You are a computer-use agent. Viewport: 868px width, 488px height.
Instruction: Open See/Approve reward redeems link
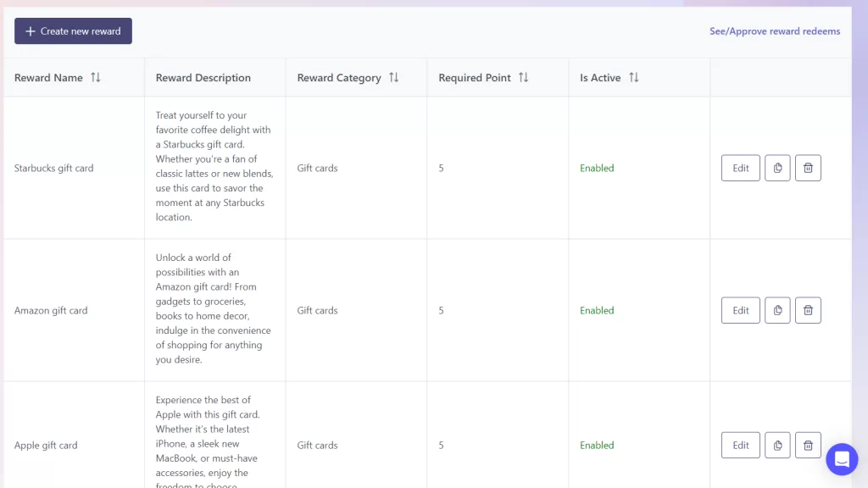775,31
